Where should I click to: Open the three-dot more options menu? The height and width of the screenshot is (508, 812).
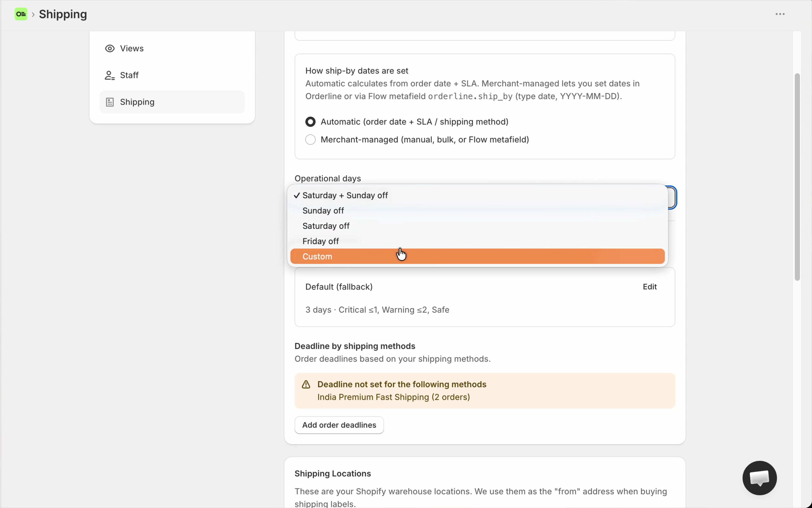780,14
